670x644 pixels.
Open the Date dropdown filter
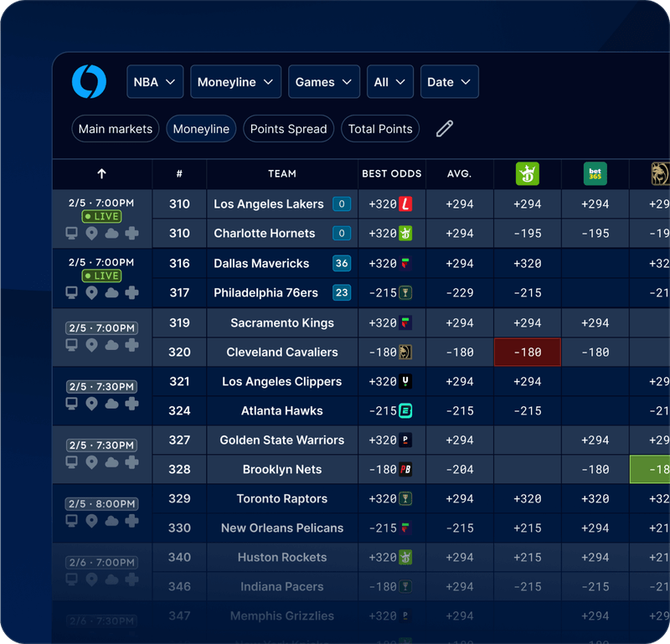point(450,81)
